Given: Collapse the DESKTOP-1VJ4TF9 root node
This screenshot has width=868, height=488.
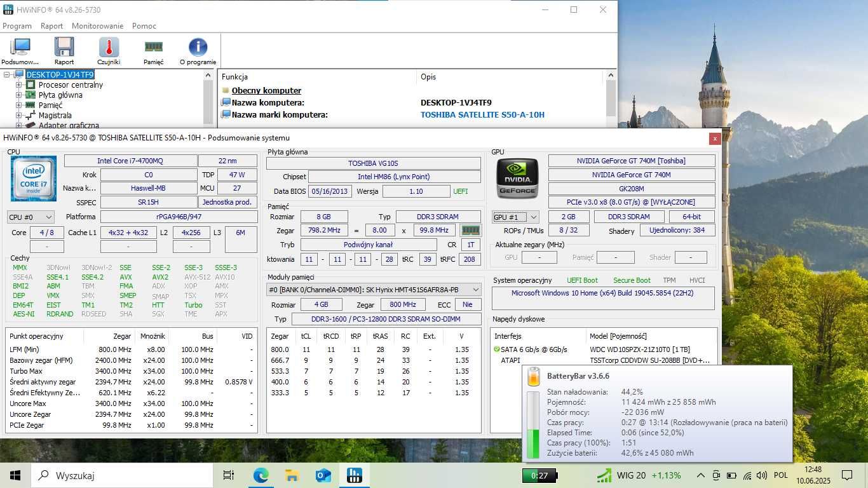Looking at the screenshot, I should (7, 75).
